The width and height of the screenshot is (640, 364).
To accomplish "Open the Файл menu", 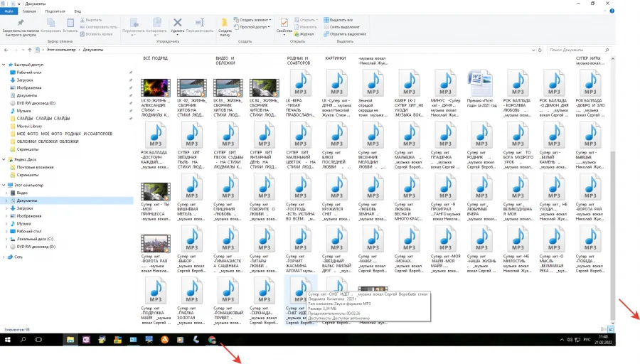I will (9, 11).
